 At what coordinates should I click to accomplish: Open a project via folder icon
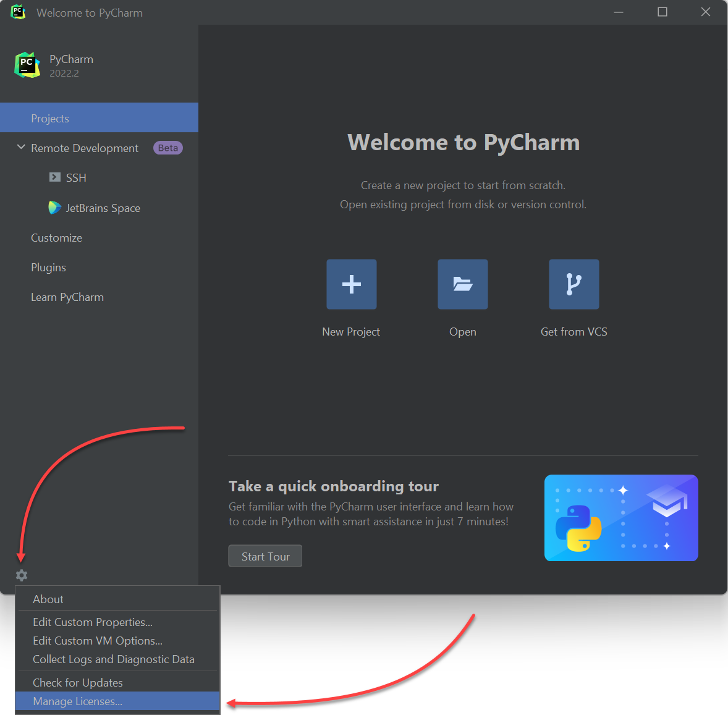462,284
